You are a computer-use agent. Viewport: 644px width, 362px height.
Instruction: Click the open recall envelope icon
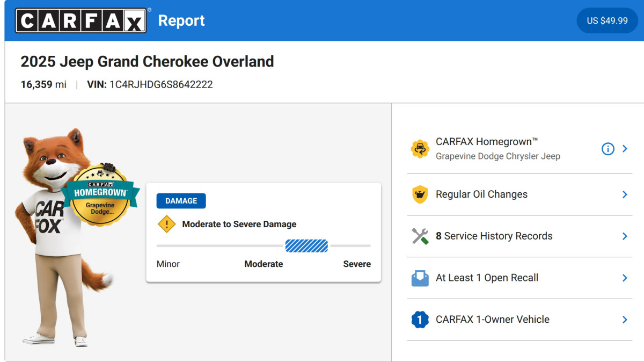coord(420,278)
